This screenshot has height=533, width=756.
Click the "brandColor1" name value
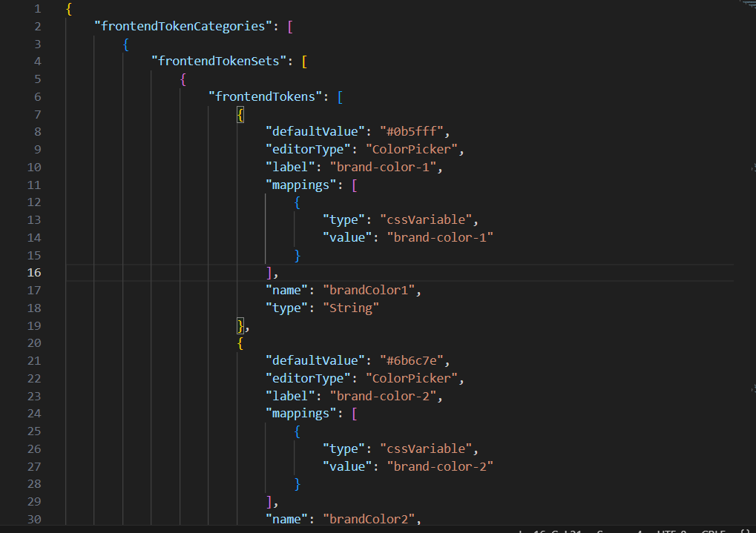pos(369,290)
